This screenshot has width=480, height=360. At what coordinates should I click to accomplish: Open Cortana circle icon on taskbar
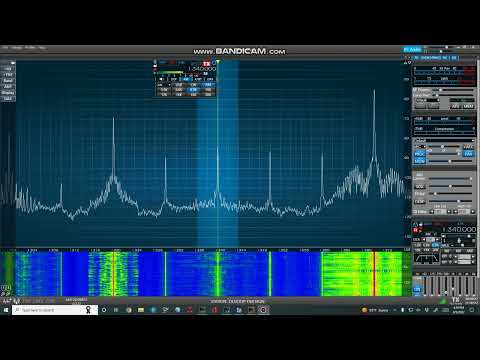click(104, 310)
